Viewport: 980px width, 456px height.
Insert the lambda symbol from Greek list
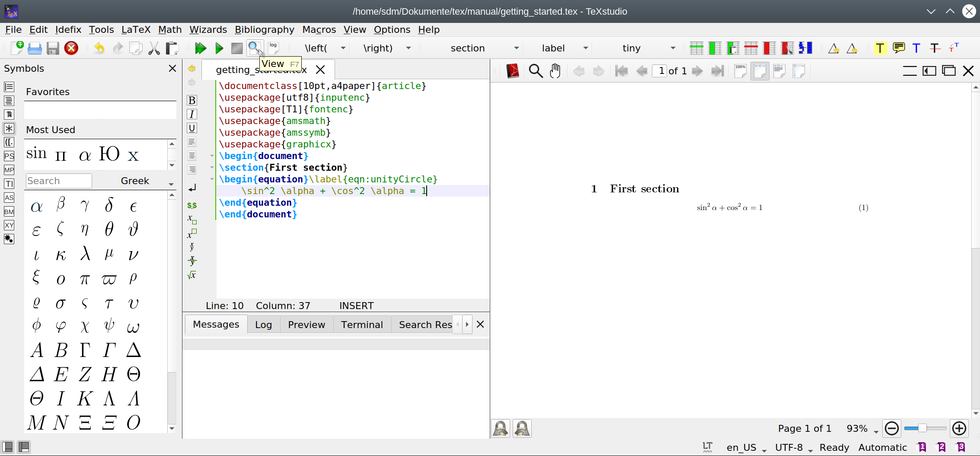(85, 254)
